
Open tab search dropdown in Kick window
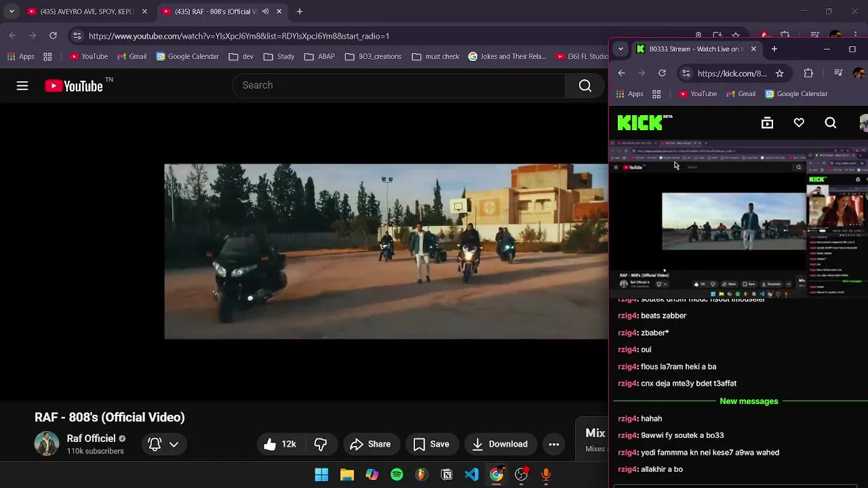(620, 49)
